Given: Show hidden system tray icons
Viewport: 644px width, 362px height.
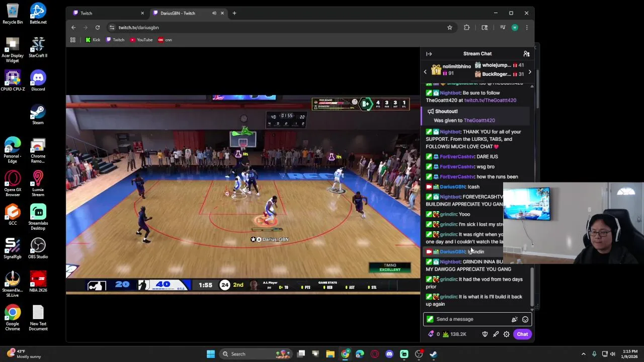Looking at the screenshot, I should pyautogui.click(x=583, y=354).
